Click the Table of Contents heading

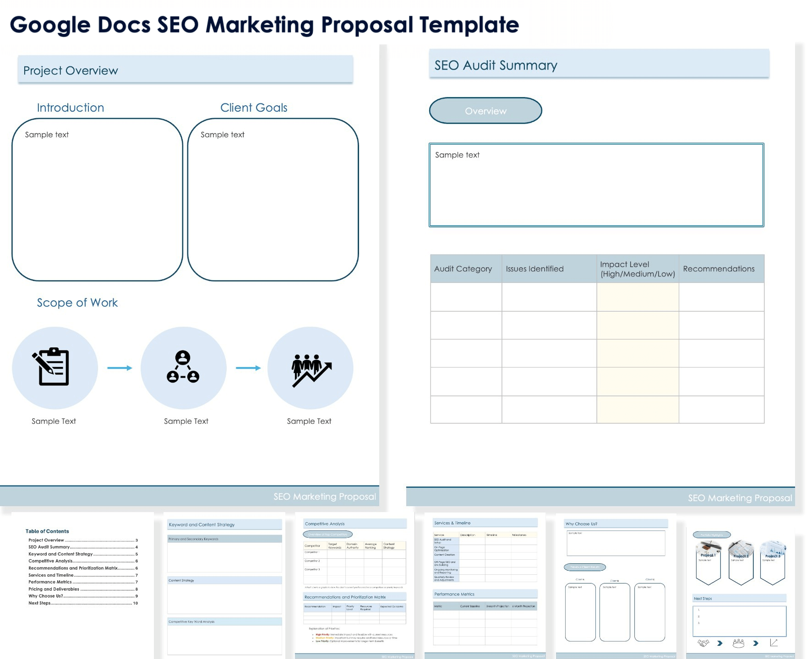(47, 531)
